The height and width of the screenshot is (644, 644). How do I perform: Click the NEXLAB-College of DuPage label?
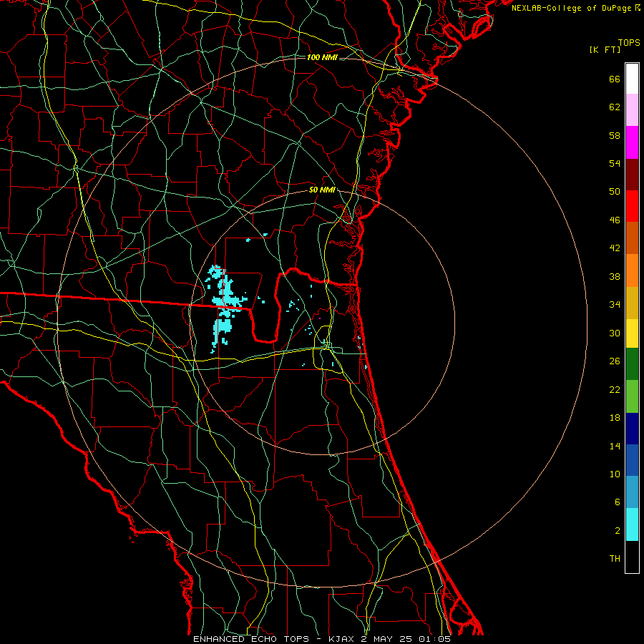(571, 8)
